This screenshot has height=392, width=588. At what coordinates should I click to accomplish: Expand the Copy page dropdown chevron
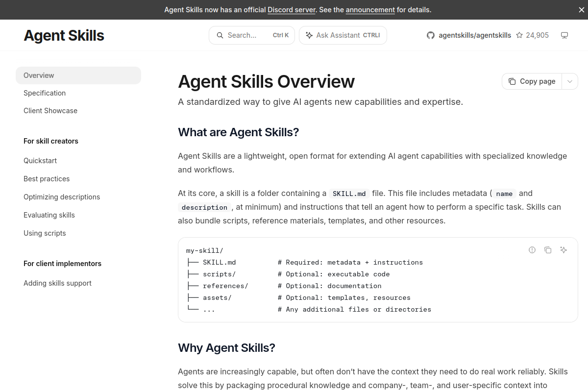pos(570,81)
